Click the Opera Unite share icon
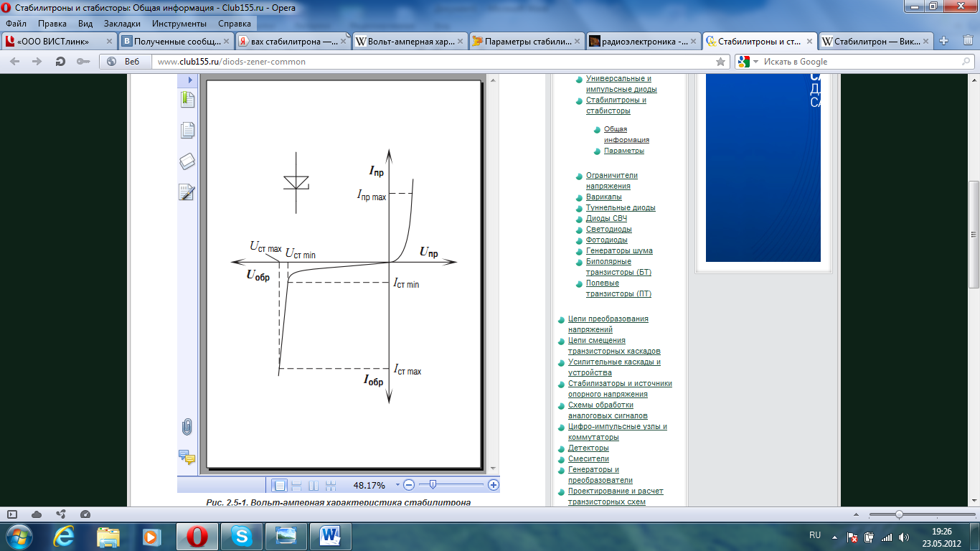Screen dimensions: 980x551 61,514
